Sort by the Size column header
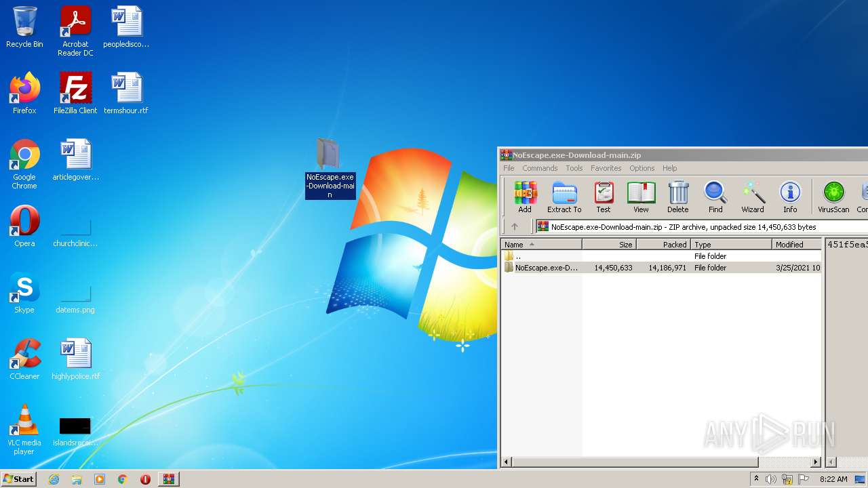This screenshot has width=868, height=488. pyautogui.click(x=609, y=245)
